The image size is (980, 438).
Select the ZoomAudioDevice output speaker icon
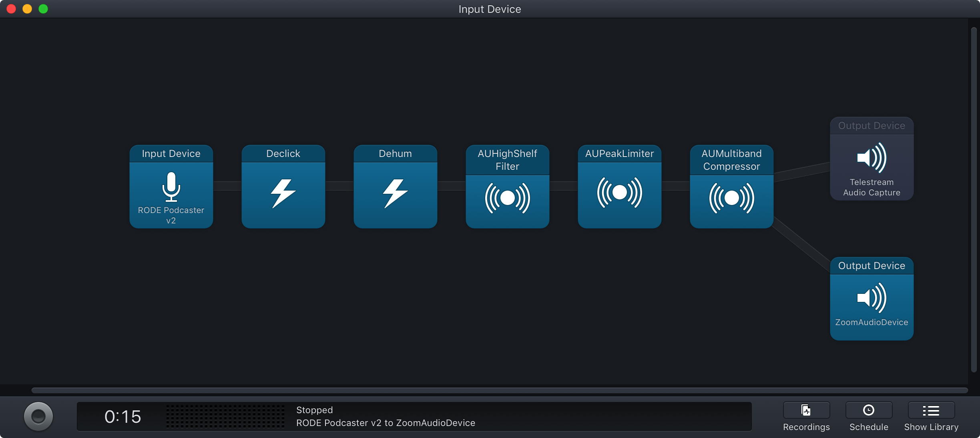coord(872,298)
